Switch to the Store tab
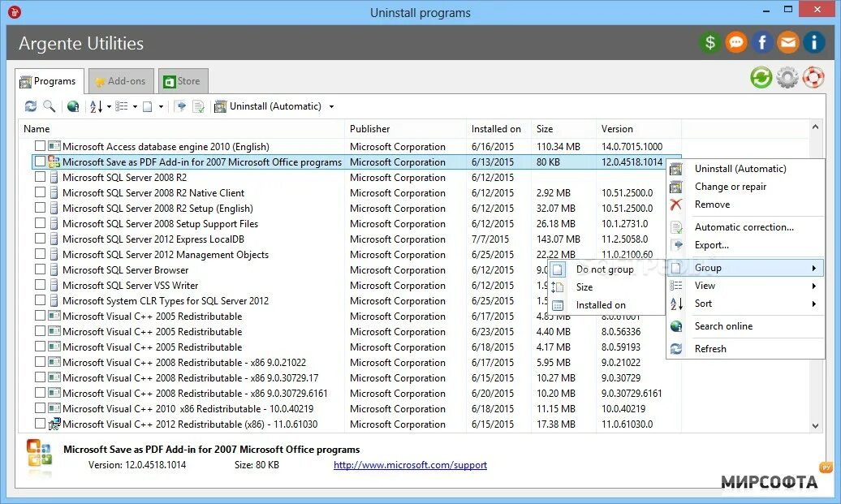This screenshot has height=504, width=841. tap(183, 81)
